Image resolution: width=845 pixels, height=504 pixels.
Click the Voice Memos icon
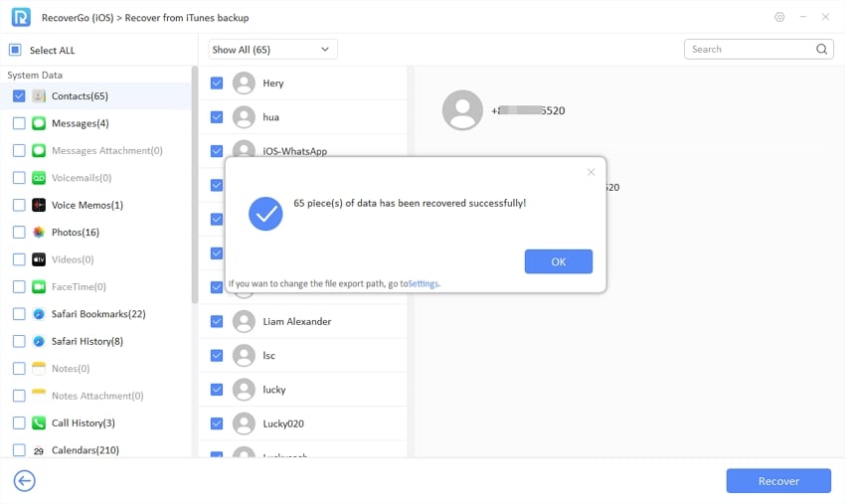[x=39, y=205]
